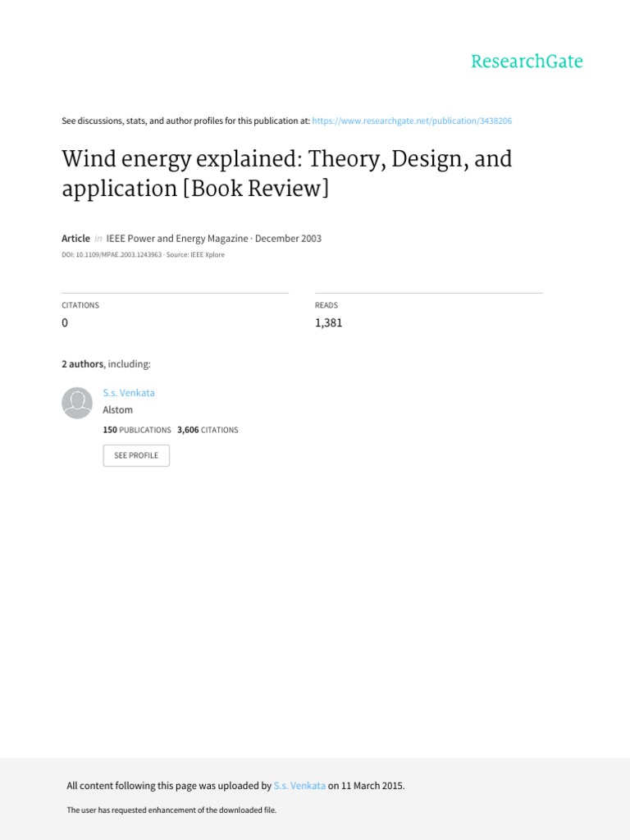
Task: Open S.s. Venkata author name beside avatar
Action: click(x=129, y=393)
